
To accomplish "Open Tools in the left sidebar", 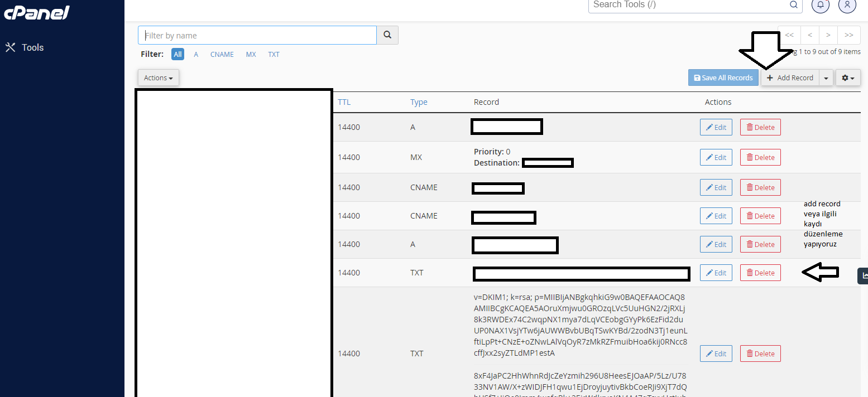I will (x=25, y=47).
